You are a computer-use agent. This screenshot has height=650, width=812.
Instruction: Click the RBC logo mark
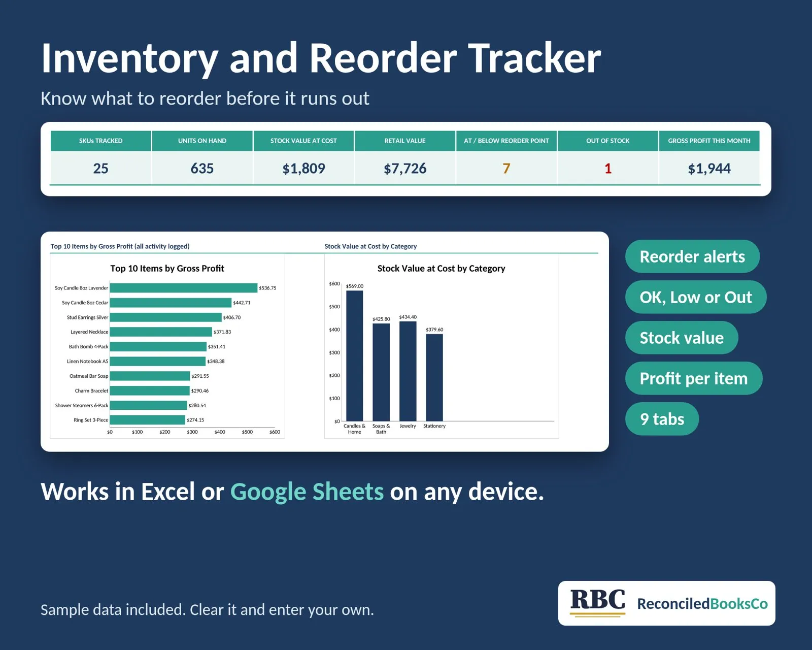coord(597,603)
